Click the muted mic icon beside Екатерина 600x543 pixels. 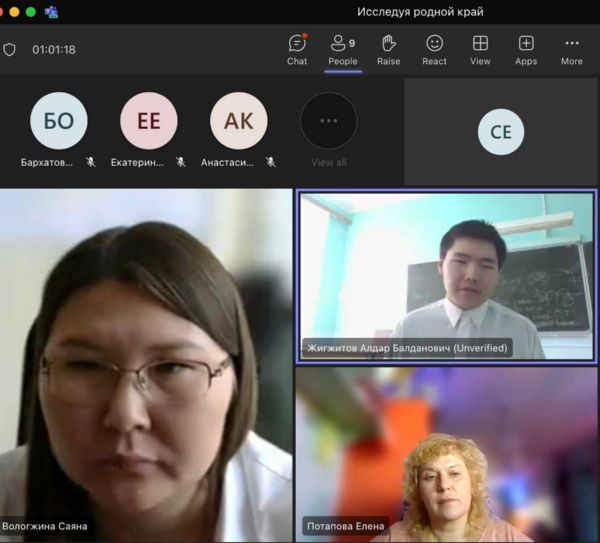click(181, 162)
